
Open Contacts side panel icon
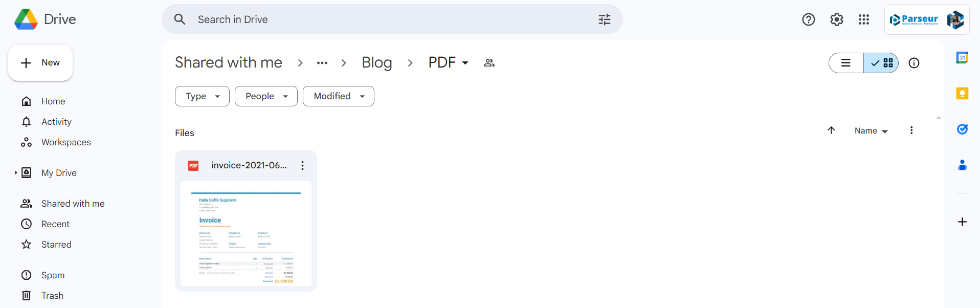(962, 165)
